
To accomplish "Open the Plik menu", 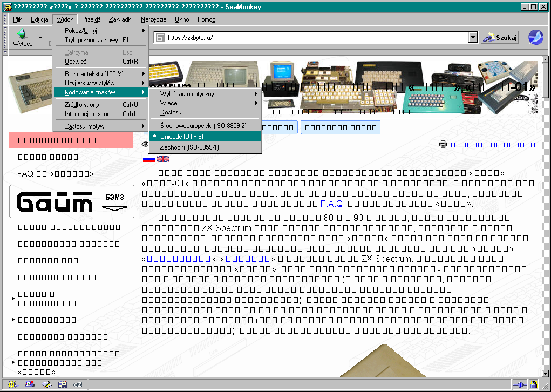I will coord(18,19).
